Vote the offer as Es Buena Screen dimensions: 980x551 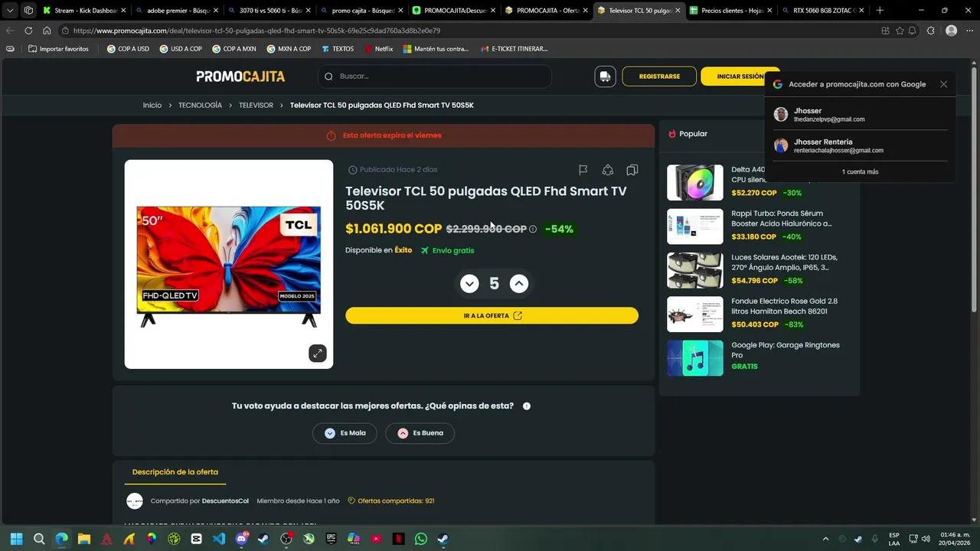pyautogui.click(x=420, y=433)
